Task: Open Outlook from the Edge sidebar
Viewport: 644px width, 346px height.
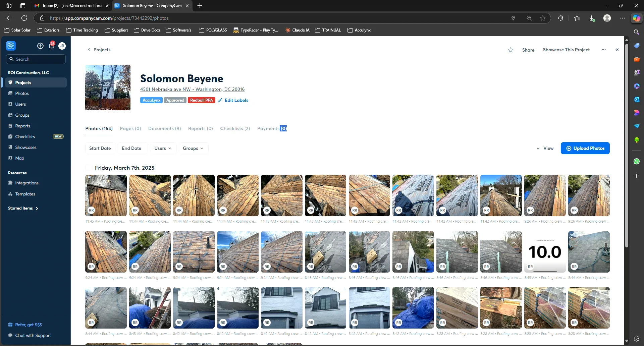Action: [637, 100]
